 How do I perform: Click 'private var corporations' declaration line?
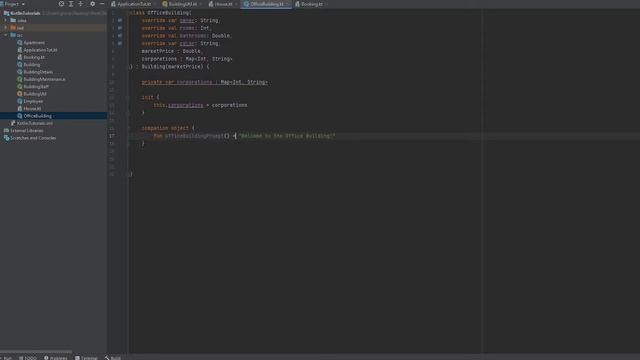pyautogui.click(x=205, y=82)
